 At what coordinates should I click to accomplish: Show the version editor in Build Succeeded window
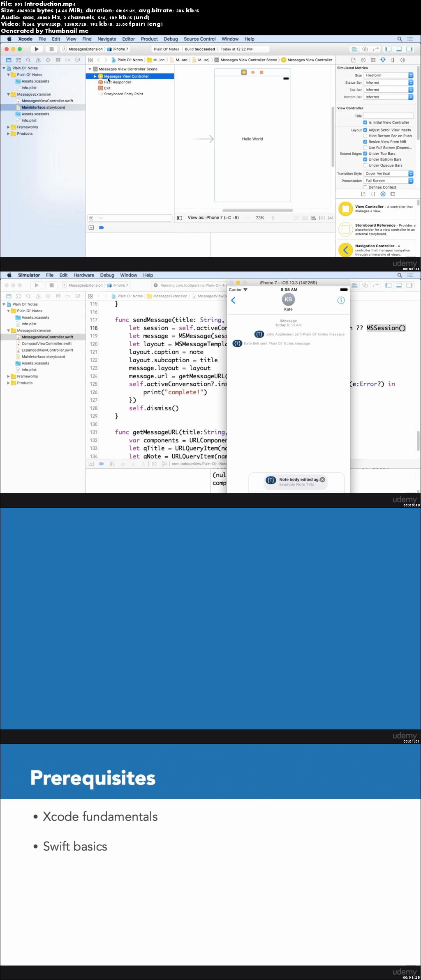pyautogui.click(x=375, y=49)
